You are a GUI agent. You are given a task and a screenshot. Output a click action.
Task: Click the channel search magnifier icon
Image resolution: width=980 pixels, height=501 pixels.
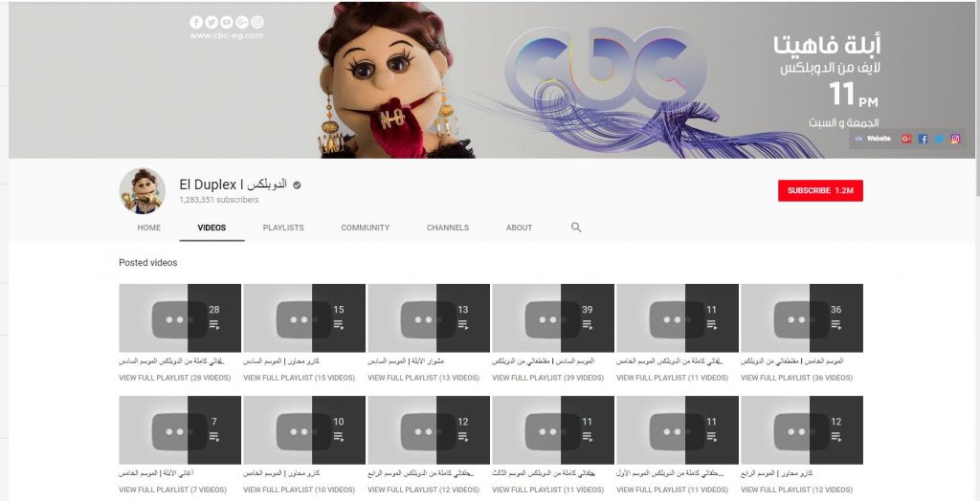point(576,228)
